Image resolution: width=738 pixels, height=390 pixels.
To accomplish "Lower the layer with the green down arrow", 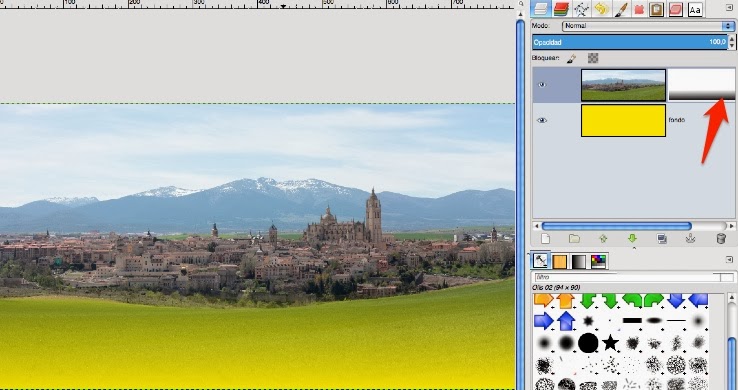I will point(632,239).
